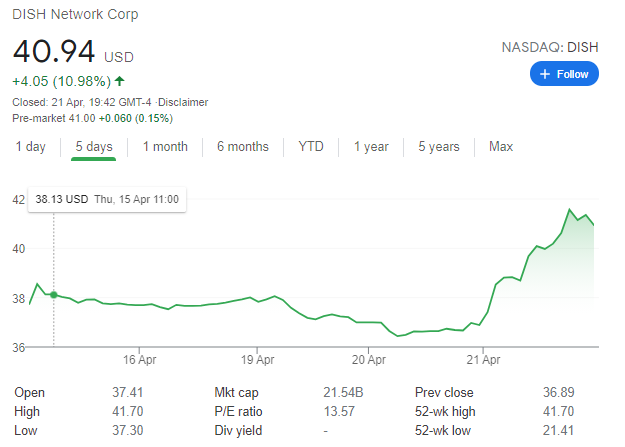
Task: Switch to the 1 month tab
Action: [x=165, y=147]
